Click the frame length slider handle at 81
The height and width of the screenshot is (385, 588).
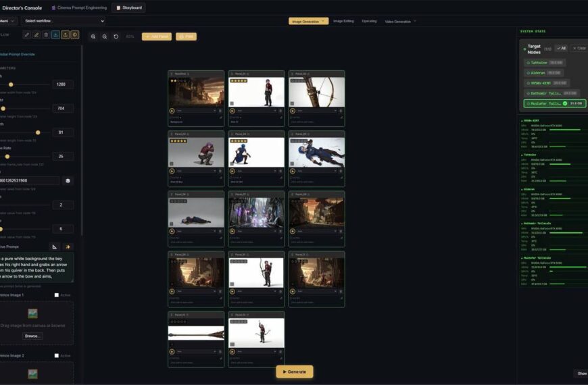point(38,132)
